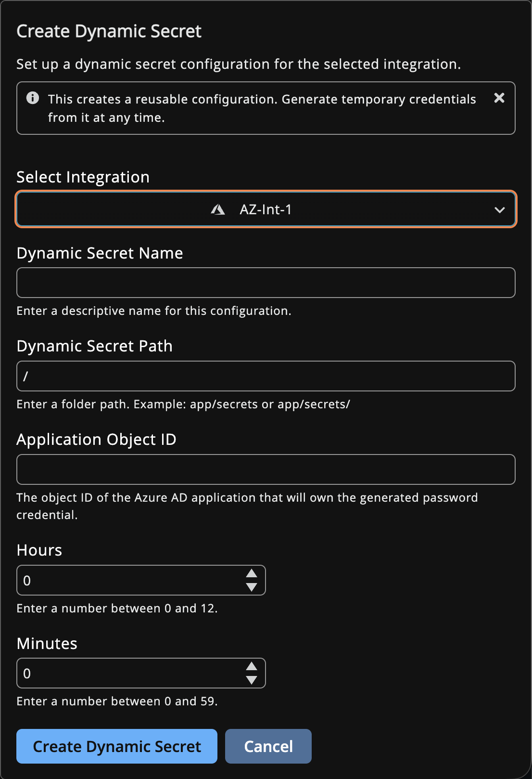
Task: Open the AZ-Int-1 integration combo box
Action: pyautogui.click(x=266, y=209)
